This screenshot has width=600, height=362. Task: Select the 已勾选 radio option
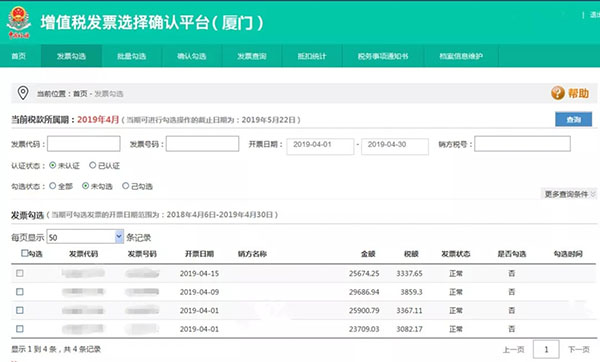click(x=126, y=186)
